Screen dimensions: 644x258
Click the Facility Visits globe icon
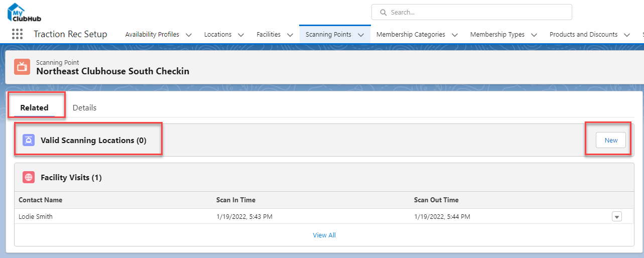click(x=29, y=177)
